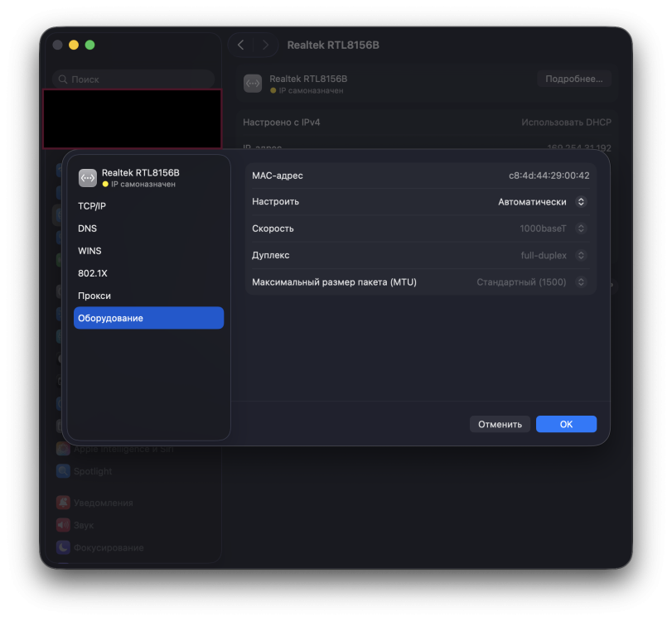Open the Настроить dropdown set to Автоматически
Viewport: 672px width, 621px height.
click(x=542, y=202)
